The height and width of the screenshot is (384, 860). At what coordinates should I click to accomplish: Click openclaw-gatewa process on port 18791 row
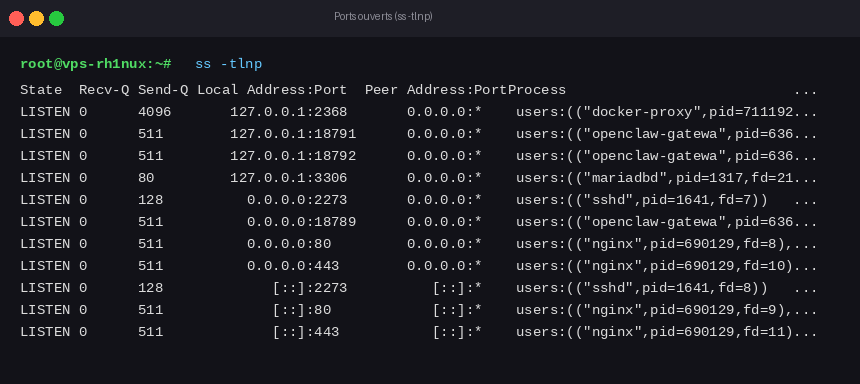point(666,134)
